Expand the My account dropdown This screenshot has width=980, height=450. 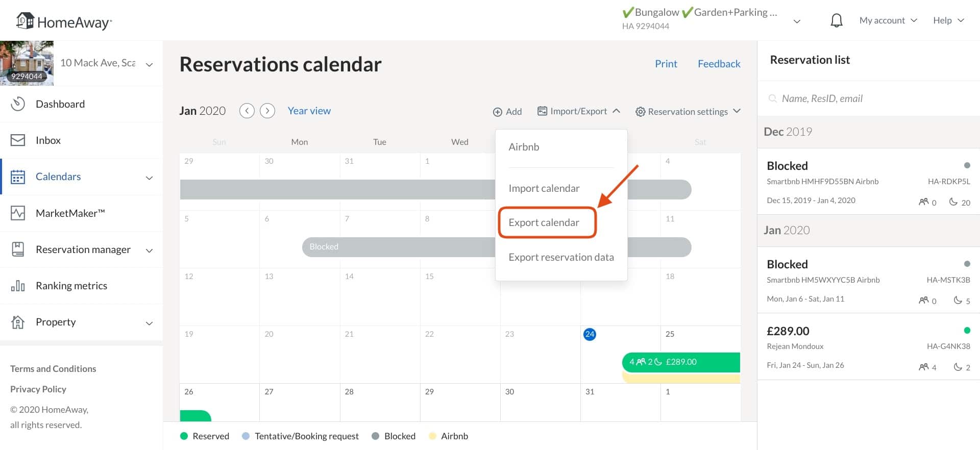(888, 20)
